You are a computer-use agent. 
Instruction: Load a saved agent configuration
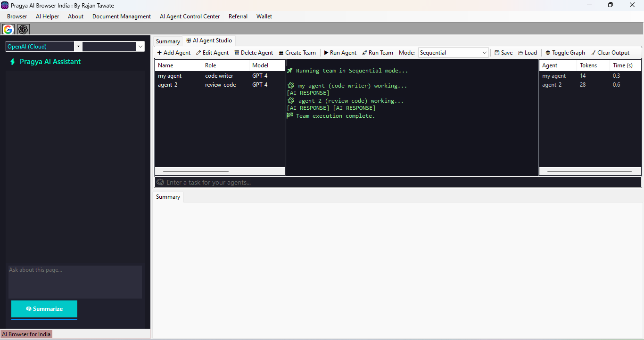(x=528, y=53)
